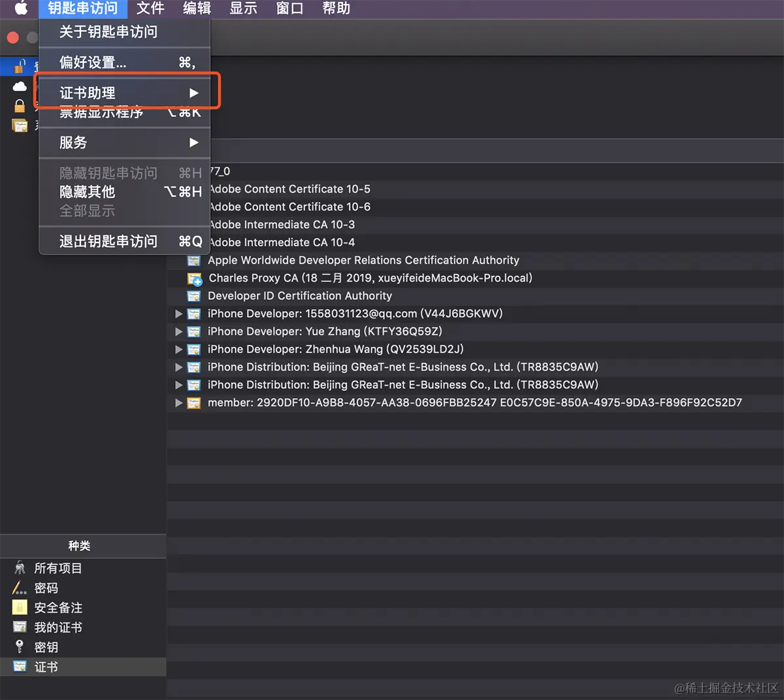
Task: Click the 所有项目 category icon
Action: click(x=20, y=568)
